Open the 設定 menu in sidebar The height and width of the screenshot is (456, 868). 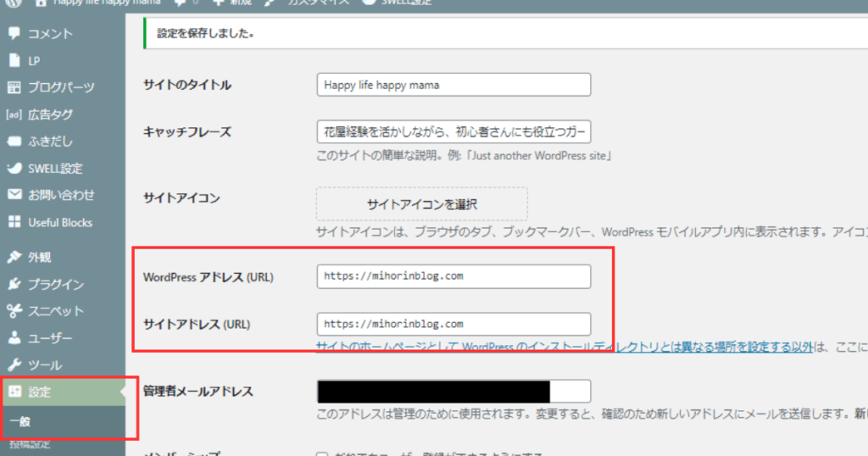[x=39, y=392]
